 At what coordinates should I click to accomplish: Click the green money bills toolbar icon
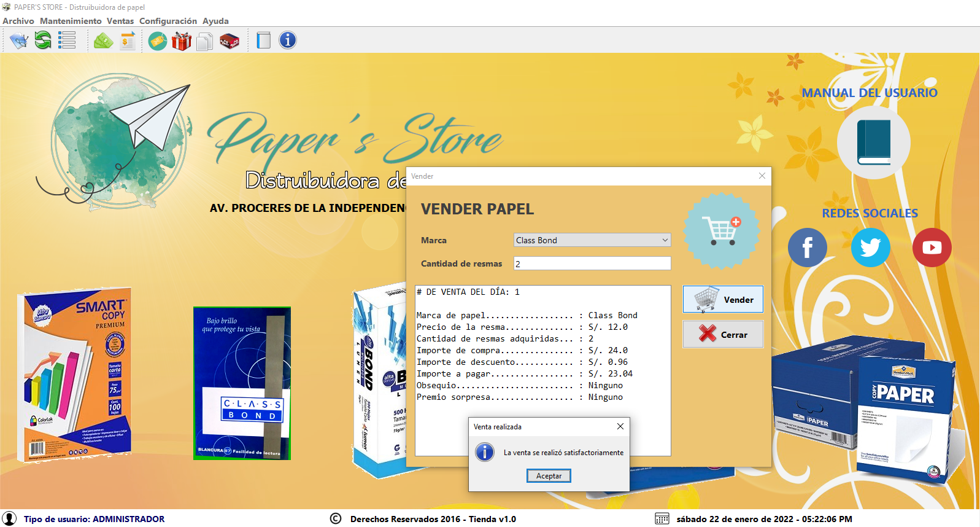pos(103,41)
